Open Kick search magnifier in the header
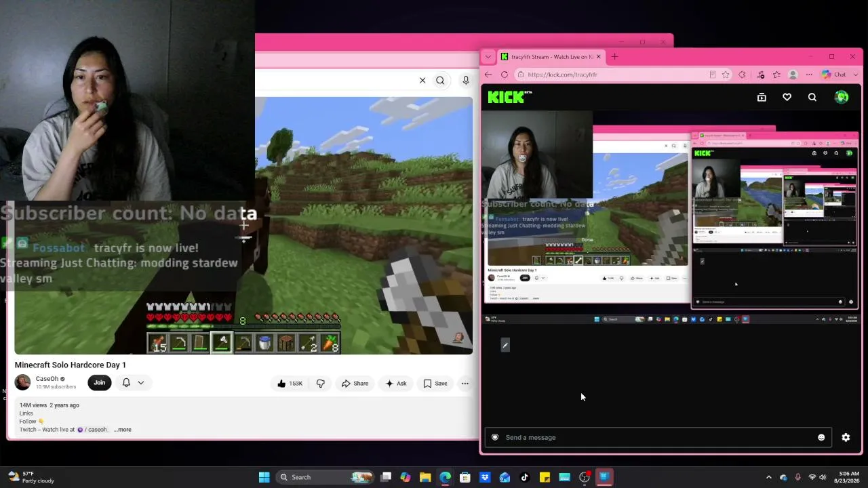The height and width of the screenshot is (488, 868). 812,98
